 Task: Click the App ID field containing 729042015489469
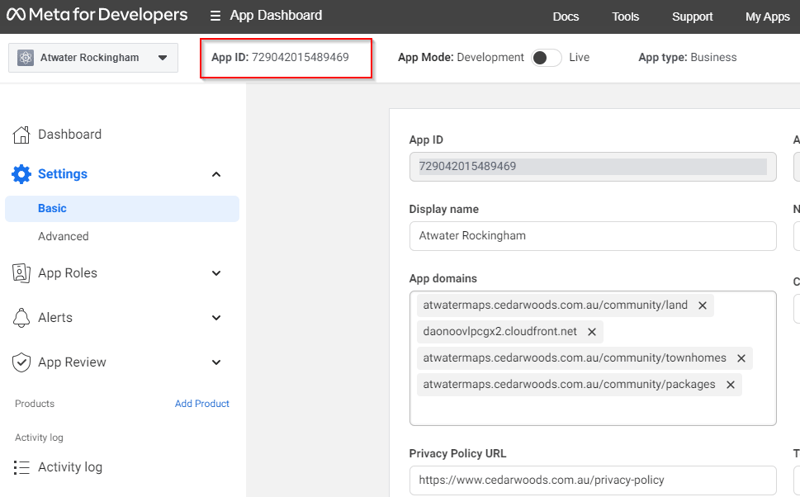pos(593,167)
